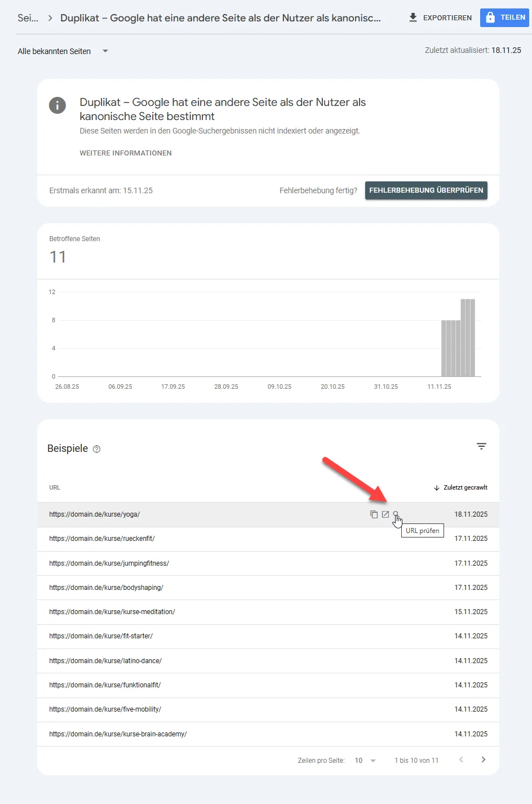Click the sort arrow beside Zuletzt gecrawlt
Screen dimensions: 532x804
coord(437,487)
